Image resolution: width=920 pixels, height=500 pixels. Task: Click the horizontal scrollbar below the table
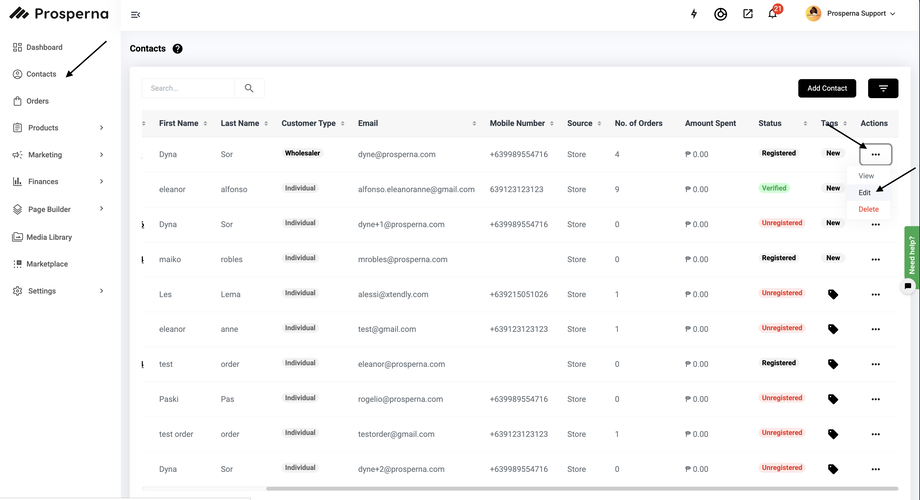[520, 489]
